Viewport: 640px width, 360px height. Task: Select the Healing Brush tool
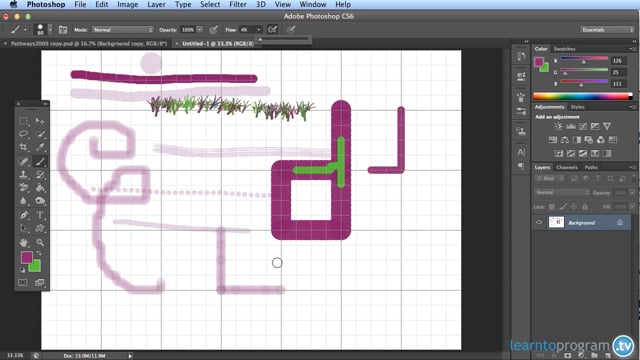coord(24,161)
